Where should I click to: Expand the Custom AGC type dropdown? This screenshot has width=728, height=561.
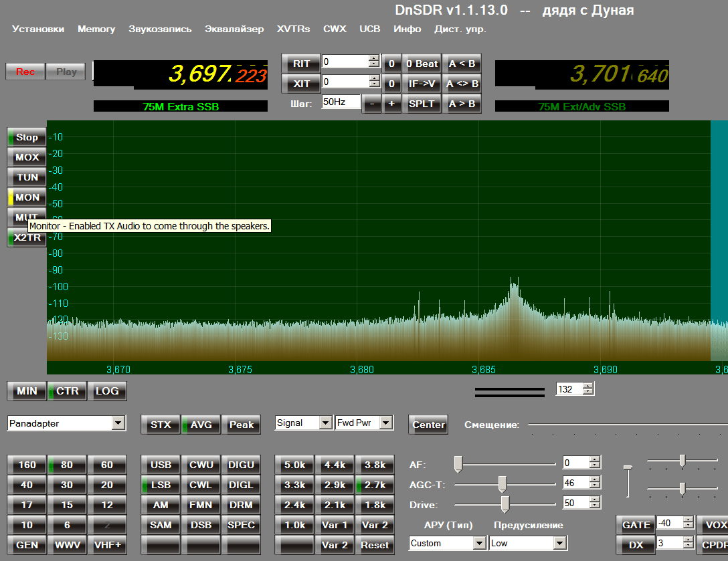click(479, 543)
